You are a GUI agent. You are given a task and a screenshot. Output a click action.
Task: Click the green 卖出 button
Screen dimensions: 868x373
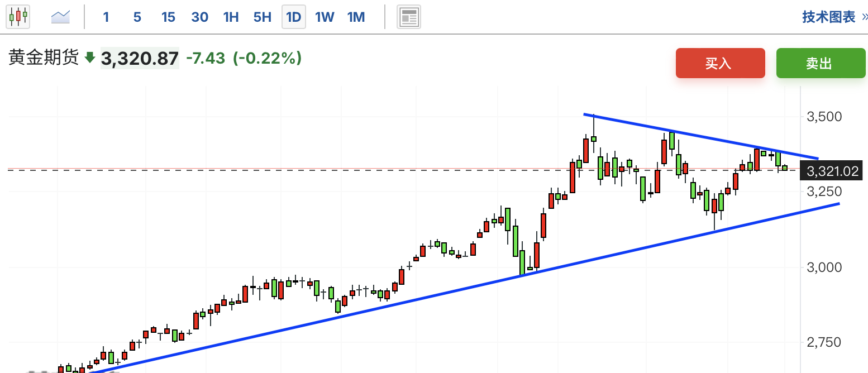pos(821,63)
